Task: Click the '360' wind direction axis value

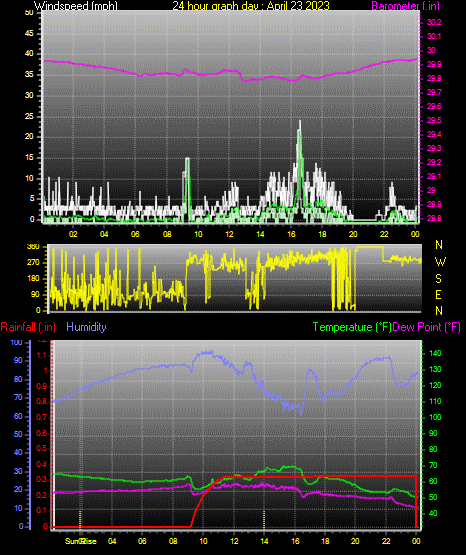Action: tap(33, 247)
